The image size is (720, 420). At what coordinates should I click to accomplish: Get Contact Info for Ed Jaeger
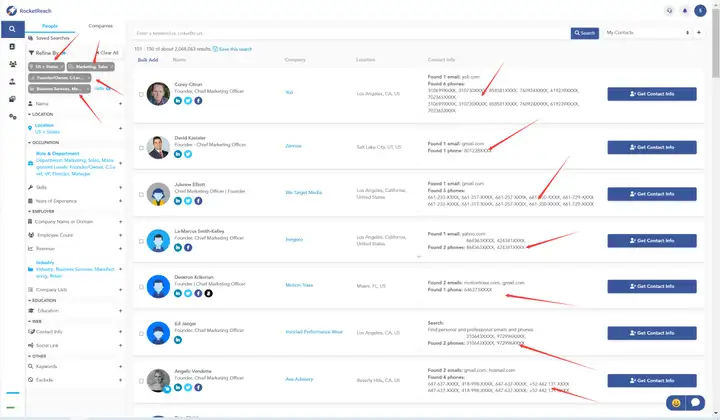coord(652,333)
